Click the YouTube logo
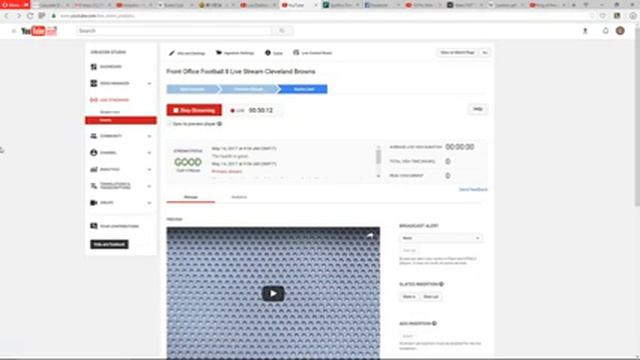Image resolution: width=640 pixels, height=360 pixels. tap(39, 31)
